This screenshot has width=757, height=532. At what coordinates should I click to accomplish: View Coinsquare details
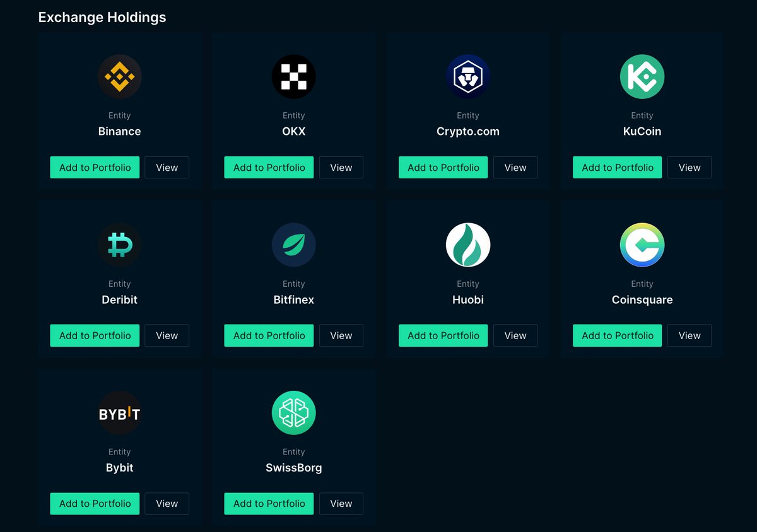(689, 335)
